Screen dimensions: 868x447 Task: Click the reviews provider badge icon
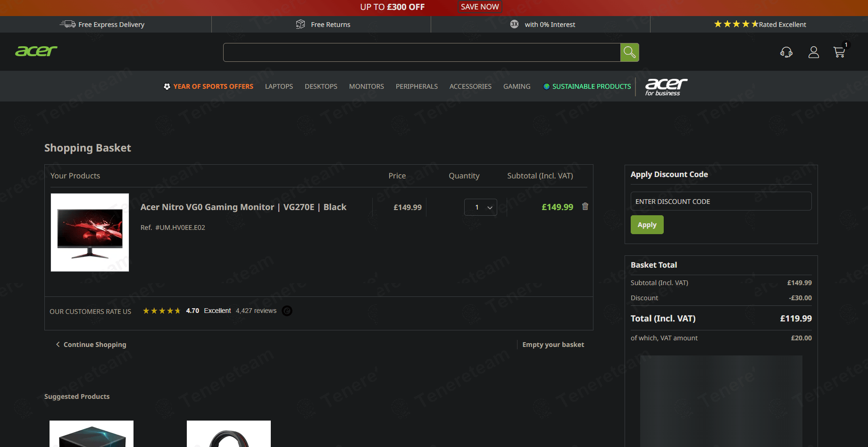point(287,311)
